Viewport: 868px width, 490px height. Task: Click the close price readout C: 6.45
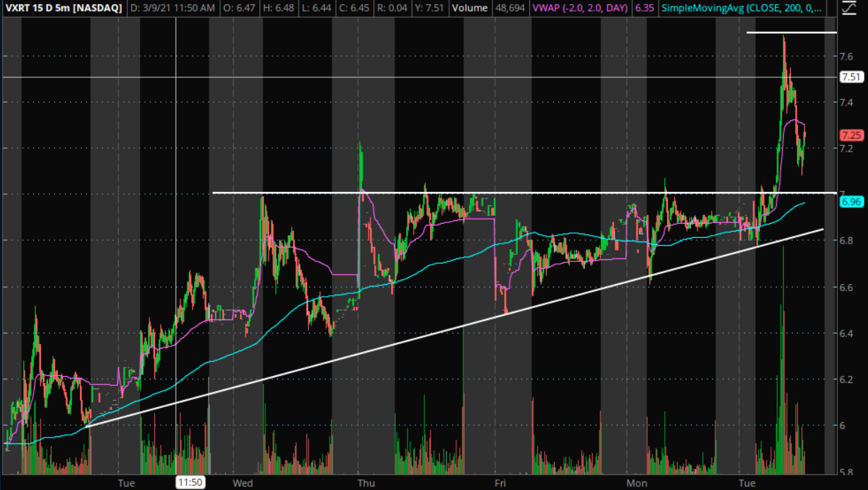click(x=354, y=8)
